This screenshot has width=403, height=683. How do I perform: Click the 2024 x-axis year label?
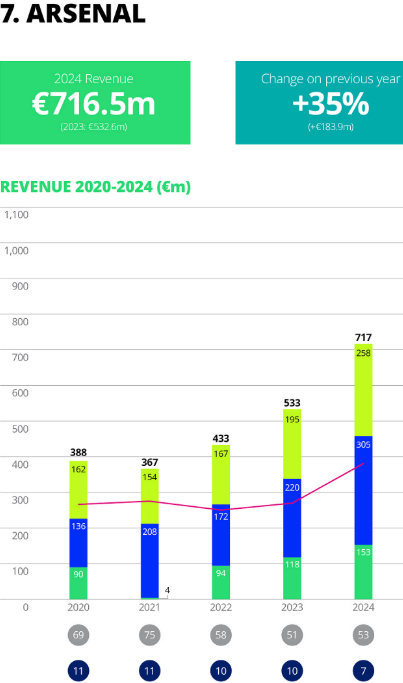click(x=363, y=607)
